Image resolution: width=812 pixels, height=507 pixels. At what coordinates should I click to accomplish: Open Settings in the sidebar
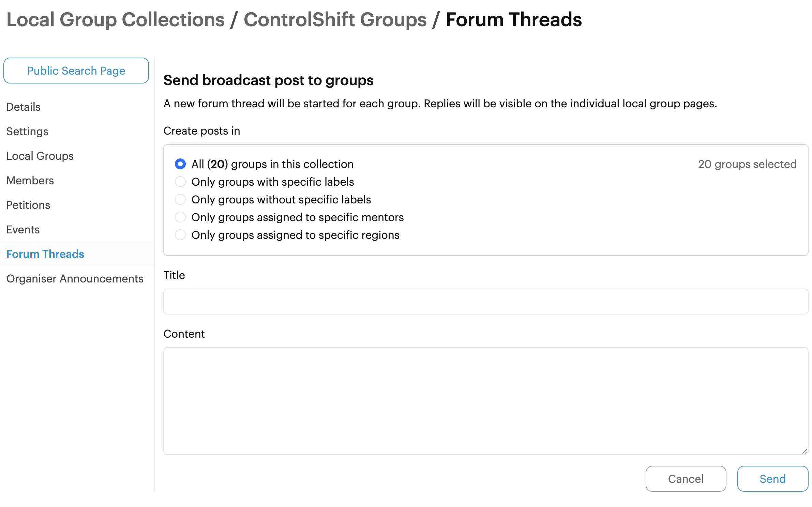(27, 131)
